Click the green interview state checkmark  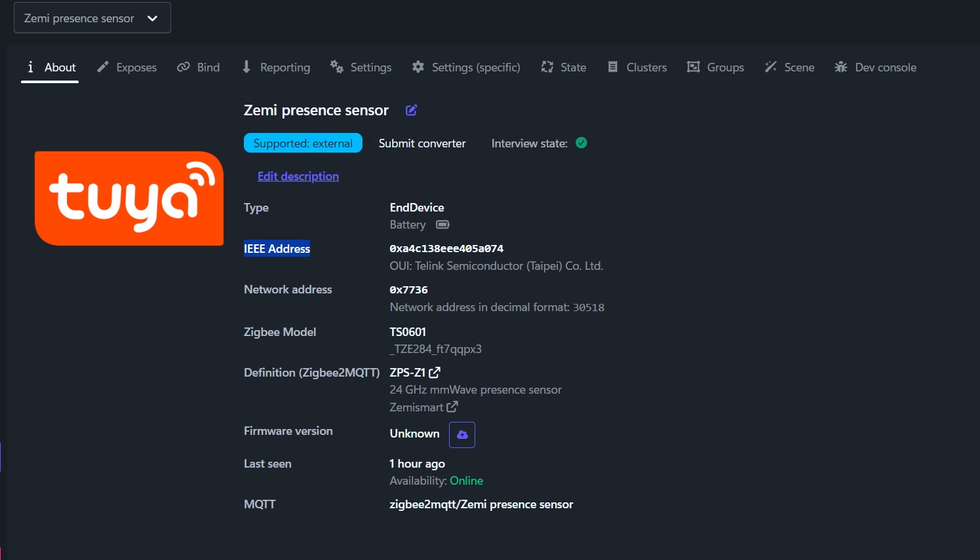[581, 143]
